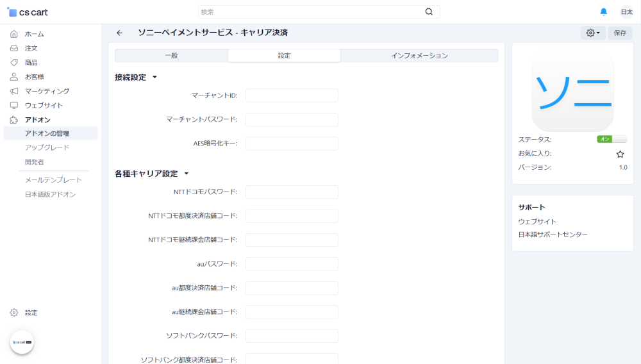Mark add-on as favorite with star
Viewport: 641px width, 364px height.
pos(620,154)
